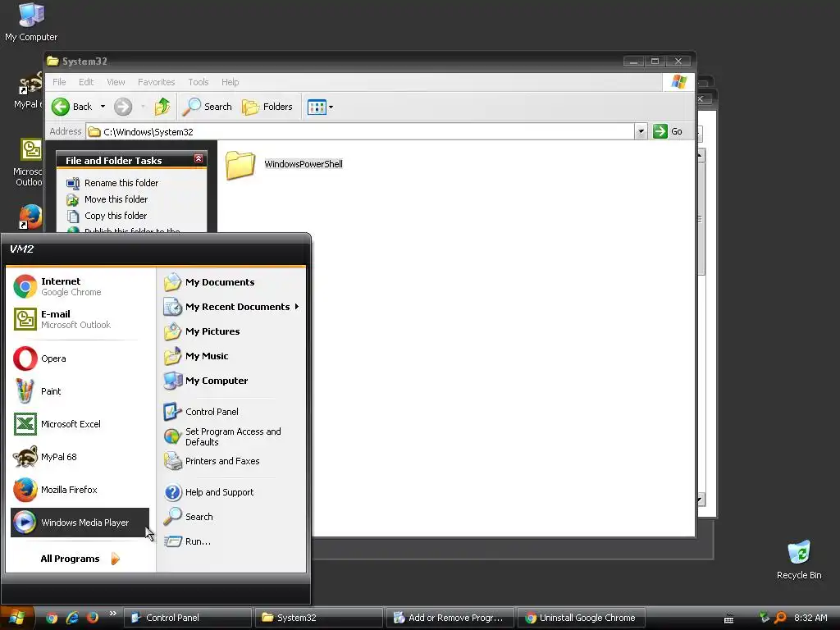Switch to Uninstall Google Chrome taskbar button
Viewport: 840px width, 630px height.
coord(582,618)
